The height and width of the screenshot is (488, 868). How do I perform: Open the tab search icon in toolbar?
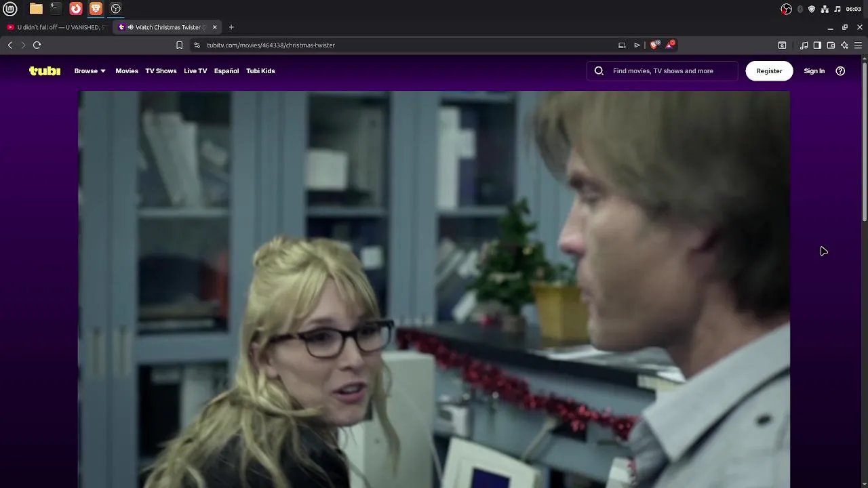pos(782,45)
